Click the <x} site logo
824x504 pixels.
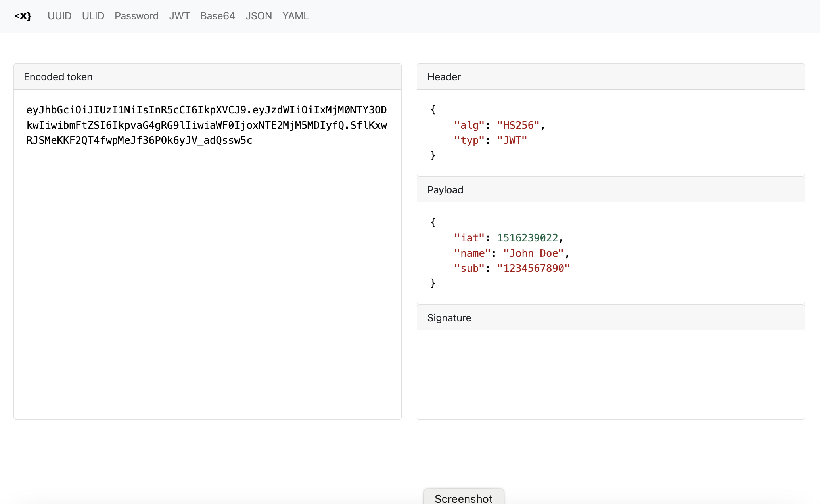23,16
